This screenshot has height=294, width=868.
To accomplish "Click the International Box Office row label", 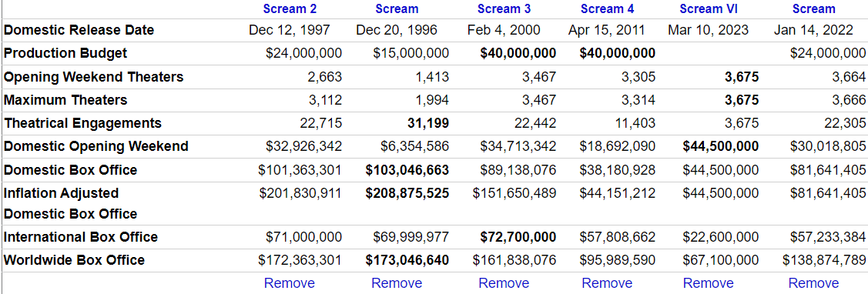I will pos(81,237).
